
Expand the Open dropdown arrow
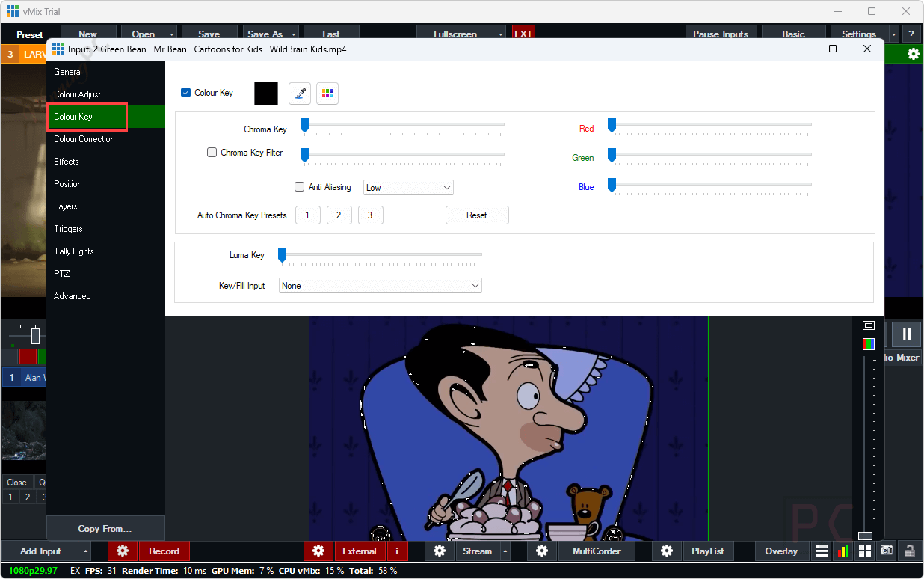coord(172,34)
